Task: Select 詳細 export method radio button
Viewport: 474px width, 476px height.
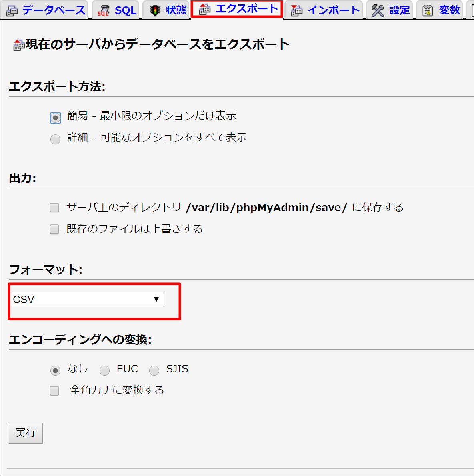Action: pos(55,139)
